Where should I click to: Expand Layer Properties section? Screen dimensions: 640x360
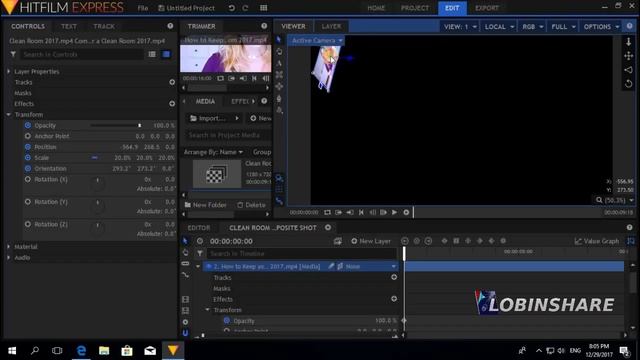9,71
